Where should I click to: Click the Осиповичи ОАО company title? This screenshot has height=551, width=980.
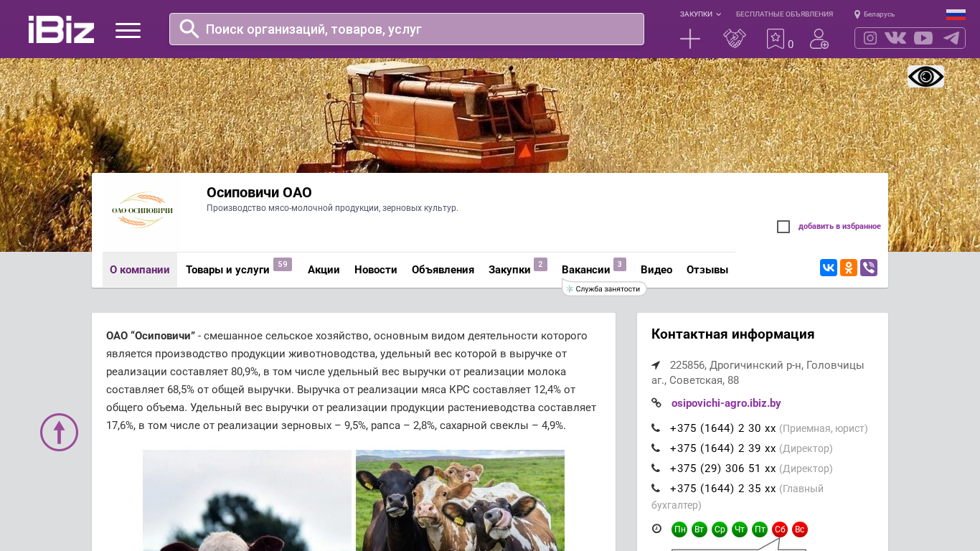(x=259, y=192)
